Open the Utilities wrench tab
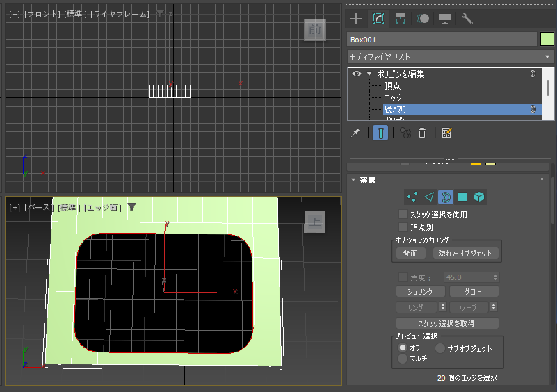 point(467,19)
